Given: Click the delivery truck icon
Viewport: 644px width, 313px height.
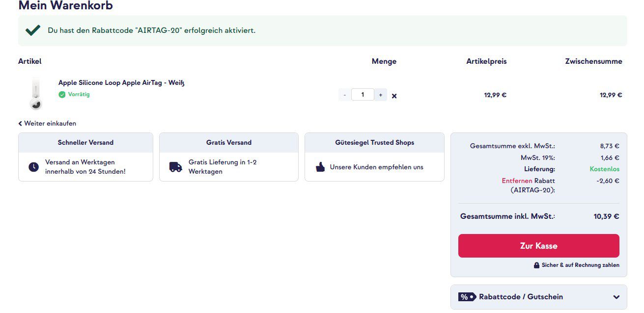Looking at the screenshot, I should tap(175, 167).
